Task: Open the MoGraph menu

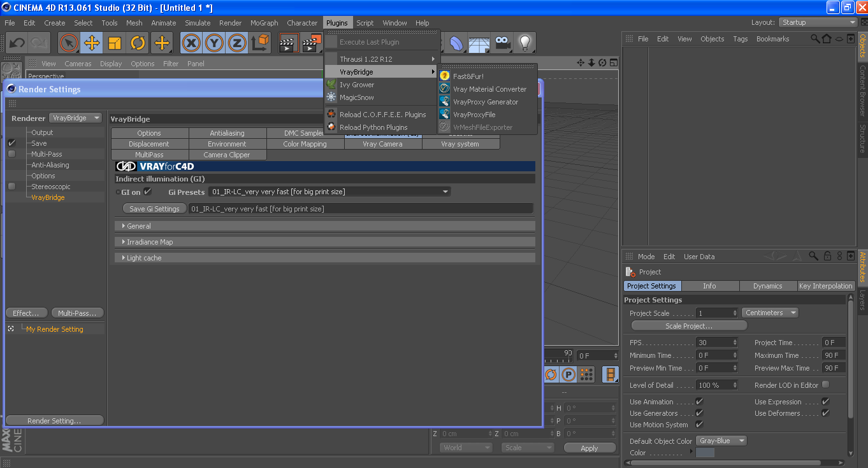Action: [264, 23]
